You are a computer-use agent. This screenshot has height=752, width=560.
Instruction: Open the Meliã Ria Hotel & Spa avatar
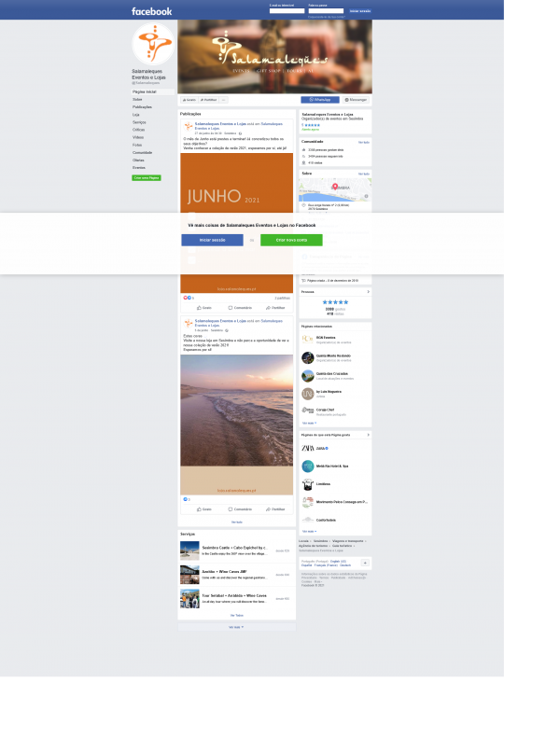click(308, 466)
